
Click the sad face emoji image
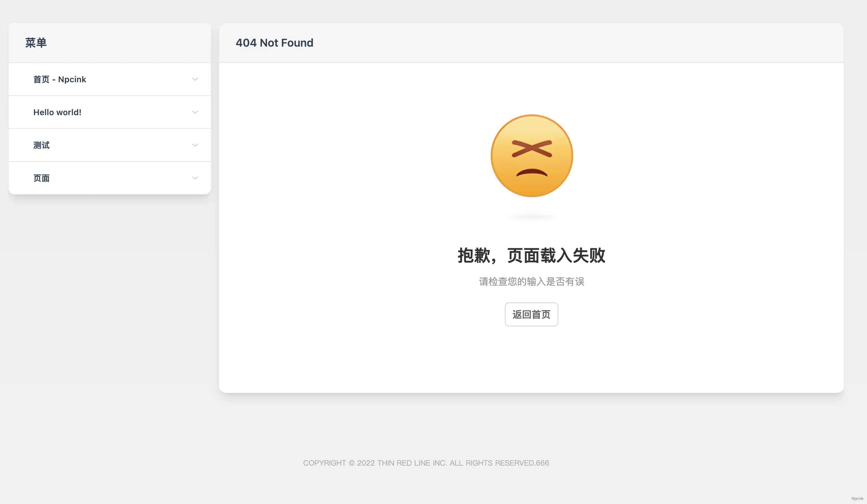(531, 156)
